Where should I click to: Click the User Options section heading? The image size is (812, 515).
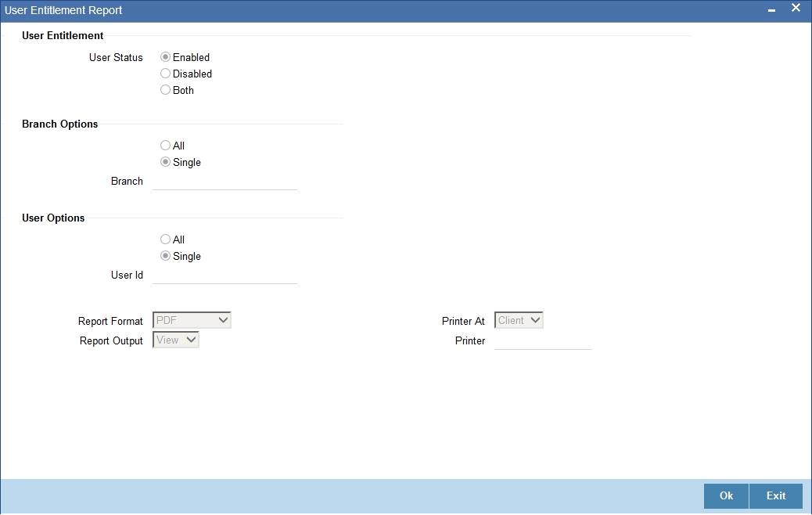(x=53, y=218)
